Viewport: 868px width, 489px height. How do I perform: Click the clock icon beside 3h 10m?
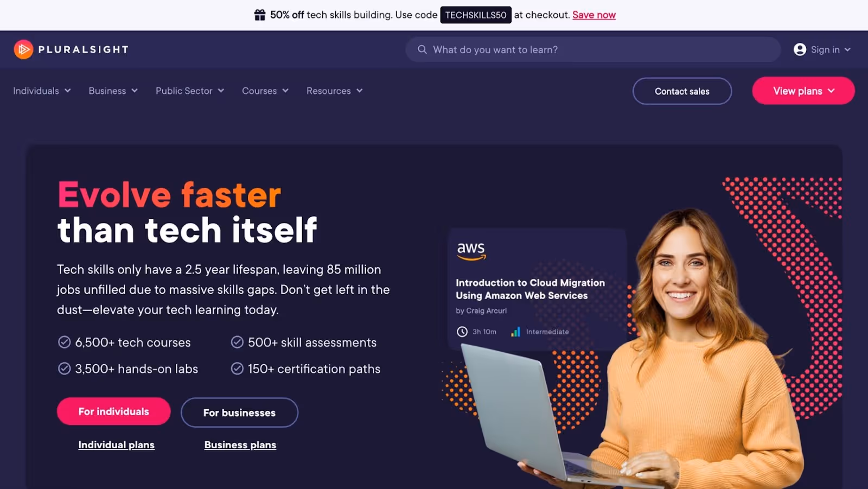[x=462, y=332]
